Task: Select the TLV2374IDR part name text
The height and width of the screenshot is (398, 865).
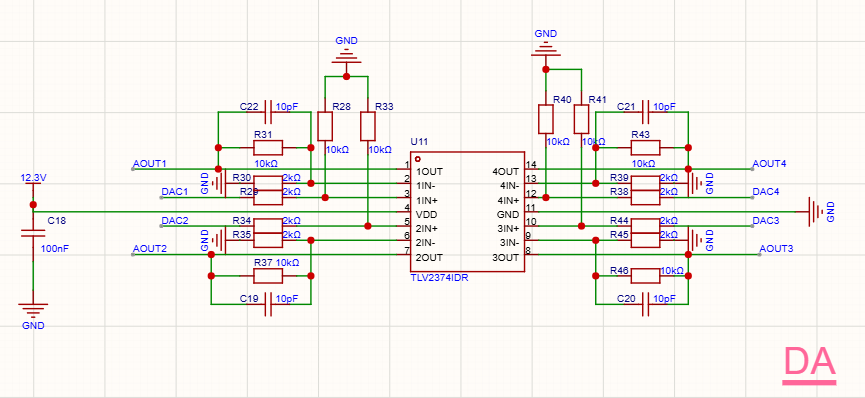Action: pos(439,279)
